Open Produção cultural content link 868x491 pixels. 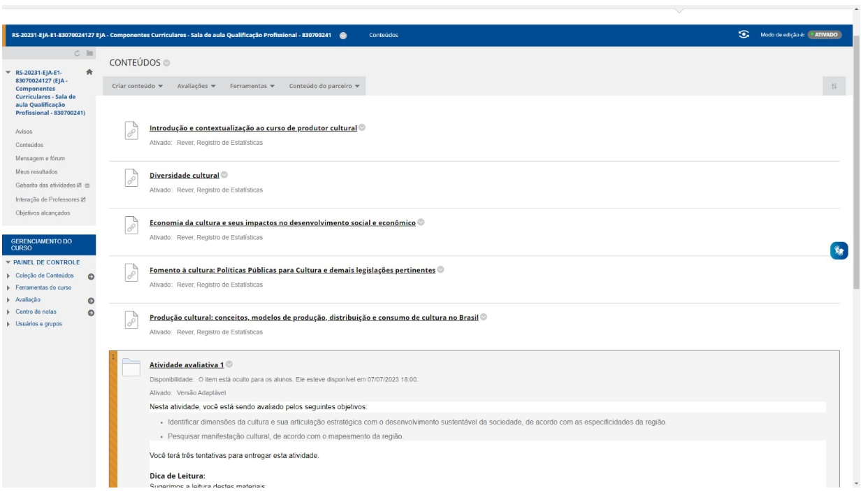tap(314, 318)
